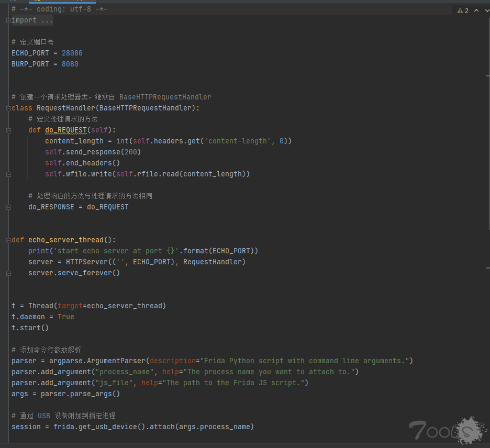
Task: Click fold end marker beside server.serve_forever()
Action: [8, 273]
